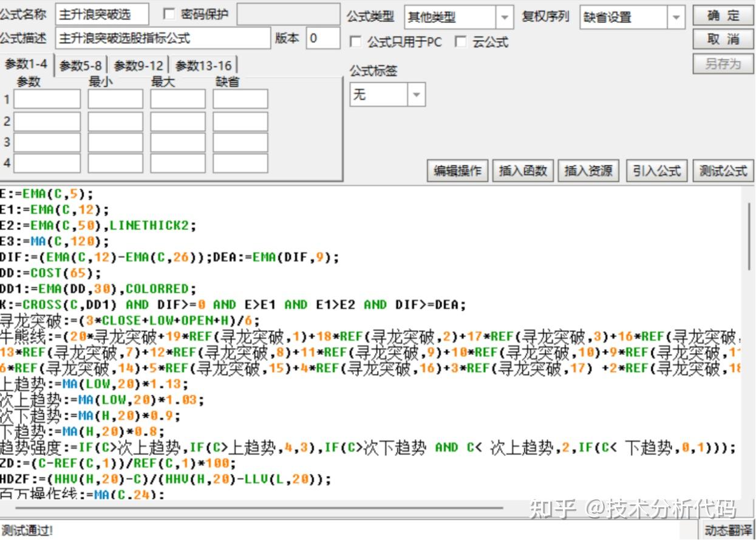Viewport: 756px width, 540px height.
Task: Click row 3 最小 value field
Action: click(x=116, y=142)
